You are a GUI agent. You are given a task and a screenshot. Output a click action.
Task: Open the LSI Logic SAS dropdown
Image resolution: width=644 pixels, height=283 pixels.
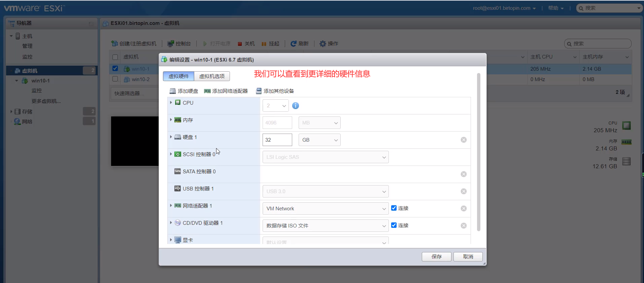click(326, 157)
